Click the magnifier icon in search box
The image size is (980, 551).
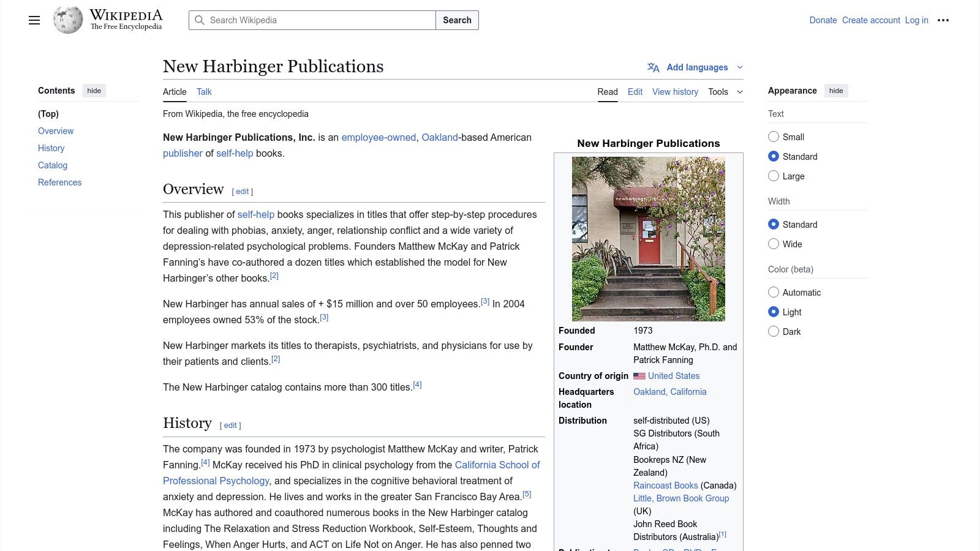coord(200,20)
